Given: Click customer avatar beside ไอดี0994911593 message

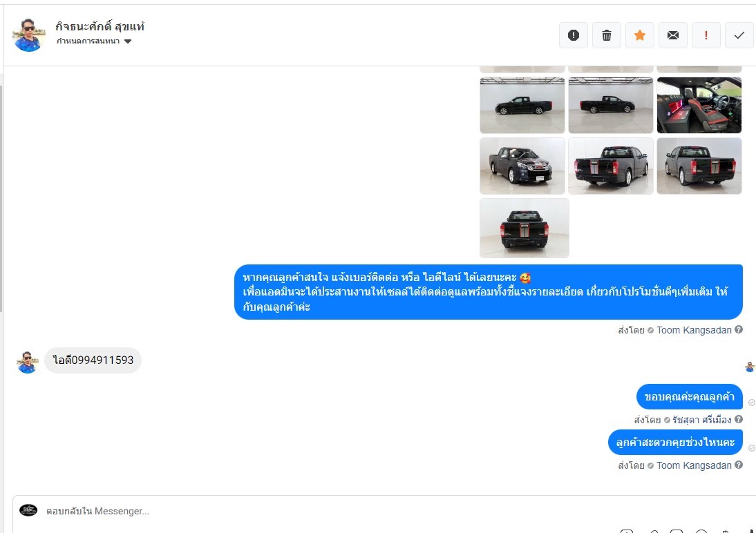Looking at the screenshot, I should click(28, 362).
